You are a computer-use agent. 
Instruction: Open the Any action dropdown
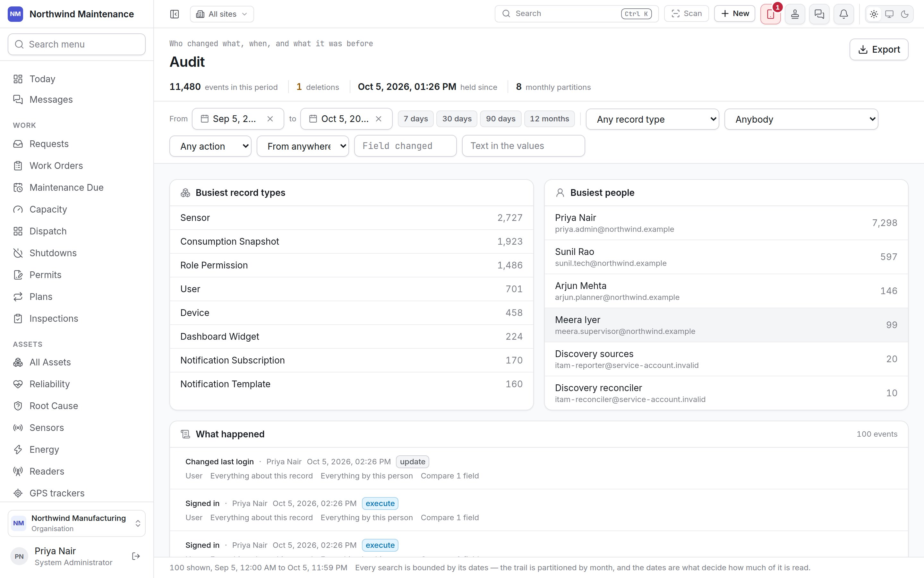point(210,146)
